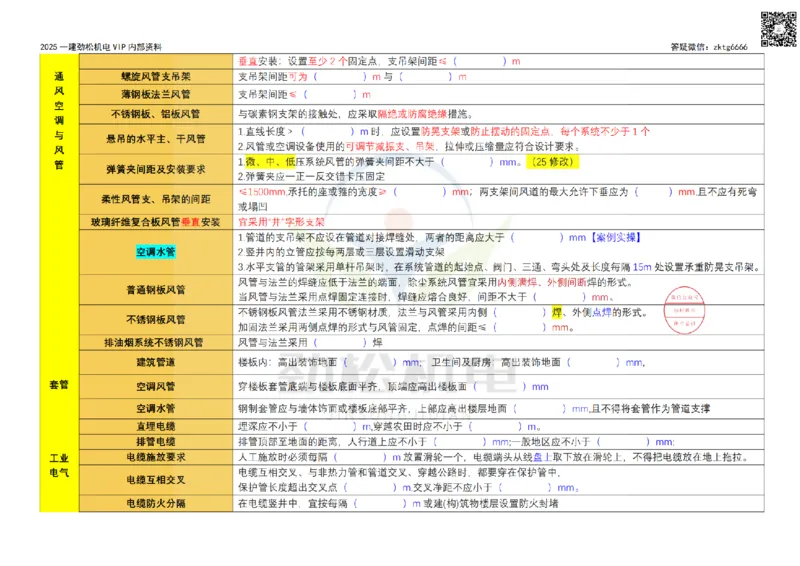Click the '直埋电缆' row label
Screen dimensions: 800x566
tap(156, 426)
